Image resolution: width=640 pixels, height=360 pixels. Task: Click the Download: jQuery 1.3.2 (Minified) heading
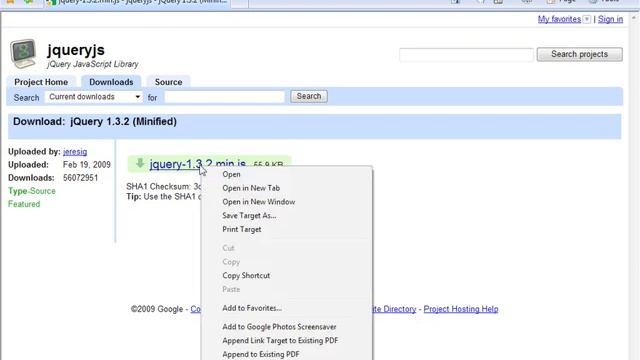point(95,122)
